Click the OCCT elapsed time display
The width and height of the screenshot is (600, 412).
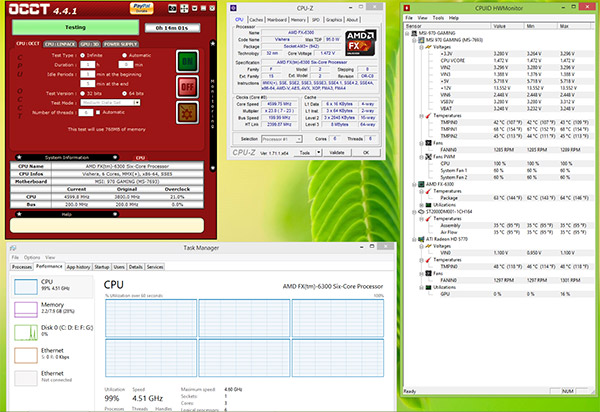(x=172, y=28)
